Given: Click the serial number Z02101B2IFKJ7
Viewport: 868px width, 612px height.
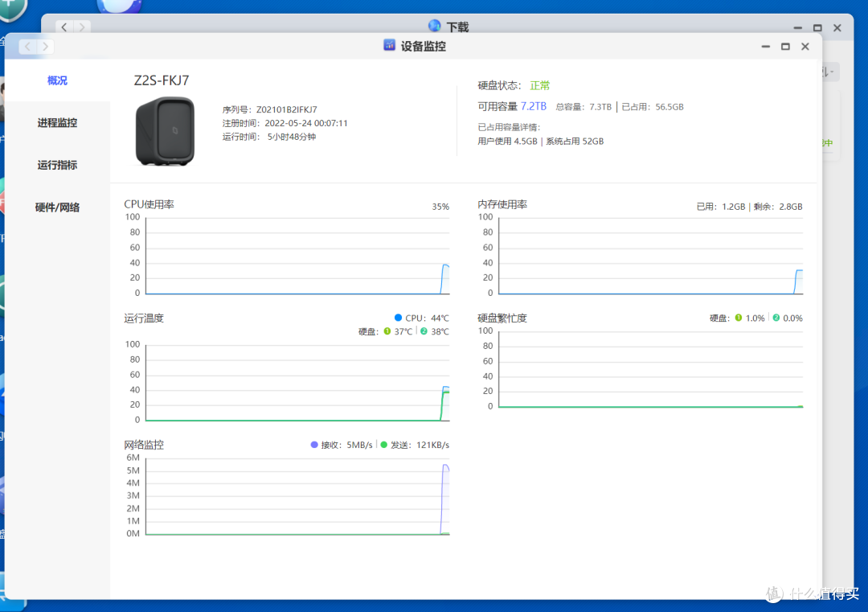Looking at the screenshot, I should [x=286, y=109].
